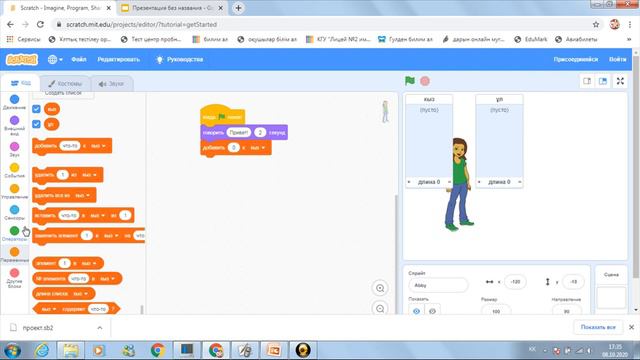Click Войти sign in
This screenshot has height=360, width=640.
pyautogui.click(x=618, y=60)
